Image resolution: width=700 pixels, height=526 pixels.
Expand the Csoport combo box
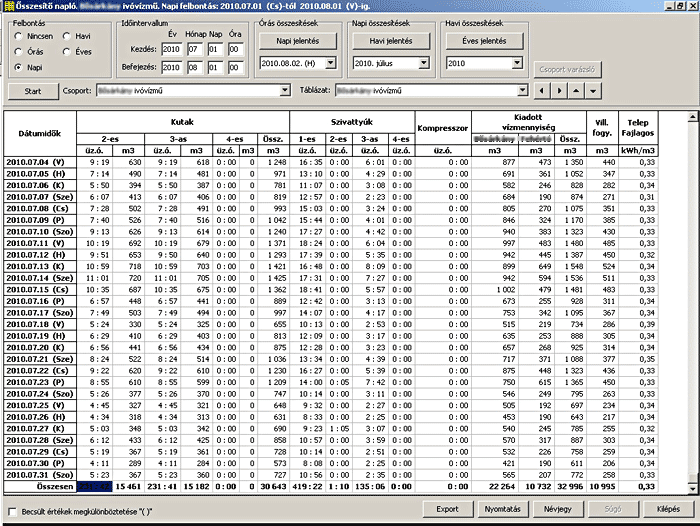285,91
